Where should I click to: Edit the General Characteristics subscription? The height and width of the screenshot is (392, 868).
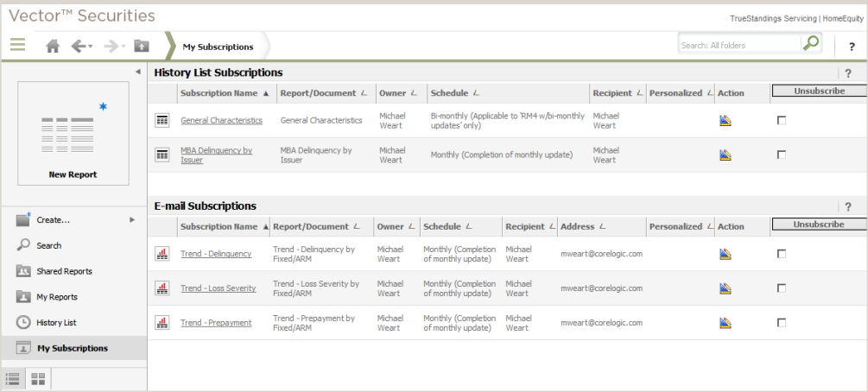tap(725, 120)
